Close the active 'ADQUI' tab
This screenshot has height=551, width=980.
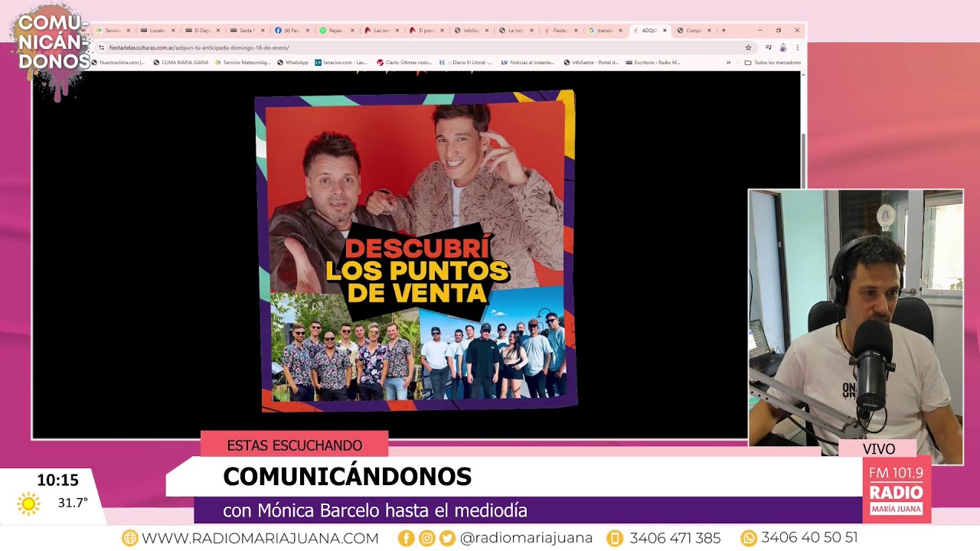click(x=665, y=31)
